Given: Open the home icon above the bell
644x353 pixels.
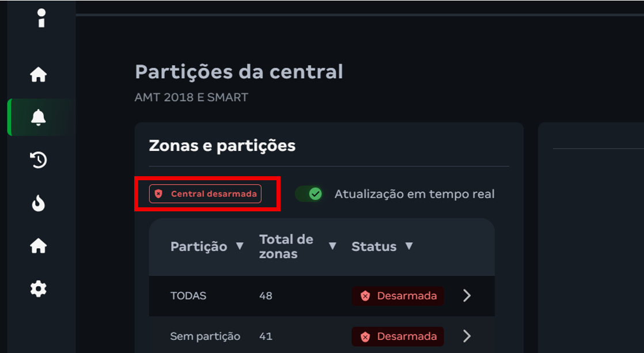Looking at the screenshot, I should [x=39, y=74].
